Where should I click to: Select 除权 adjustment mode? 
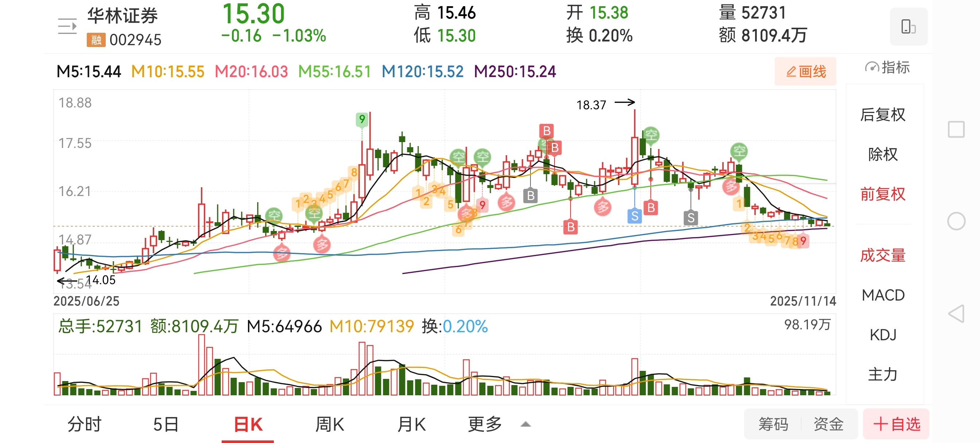tap(883, 154)
